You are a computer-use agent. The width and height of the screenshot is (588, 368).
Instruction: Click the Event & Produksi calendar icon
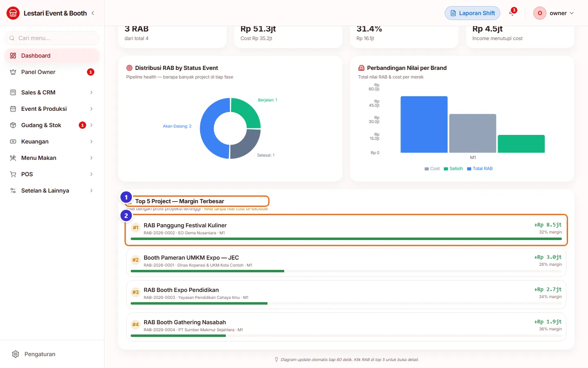tap(13, 109)
